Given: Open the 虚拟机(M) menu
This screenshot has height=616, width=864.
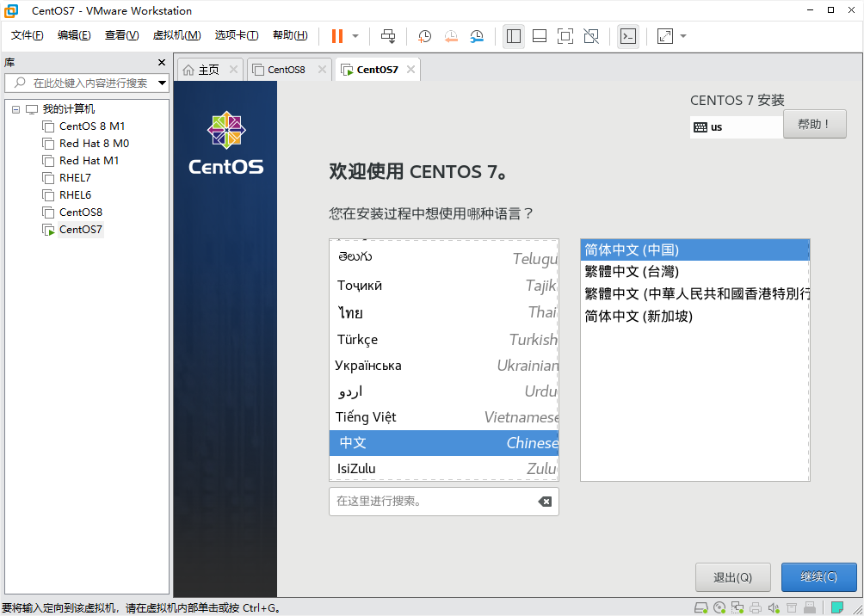Looking at the screenshot, I should point(176,35).
